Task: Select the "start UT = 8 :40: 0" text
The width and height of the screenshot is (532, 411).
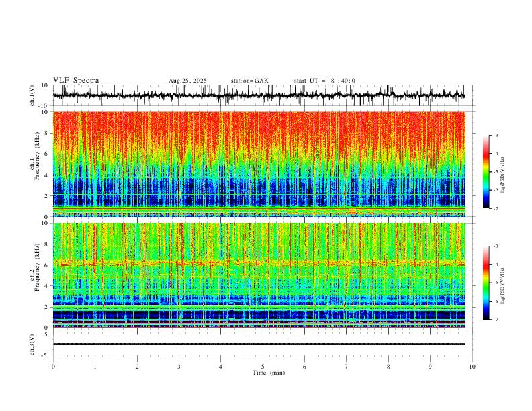Action: pos(324,81)
